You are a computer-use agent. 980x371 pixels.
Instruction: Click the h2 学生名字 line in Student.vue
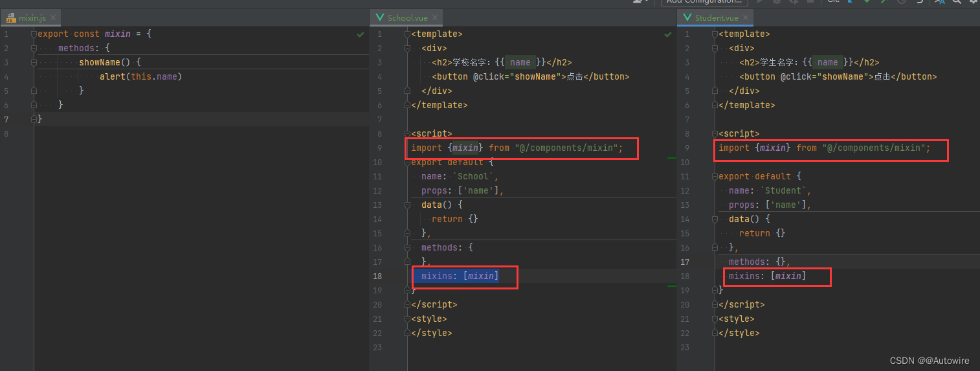point(809,62)
